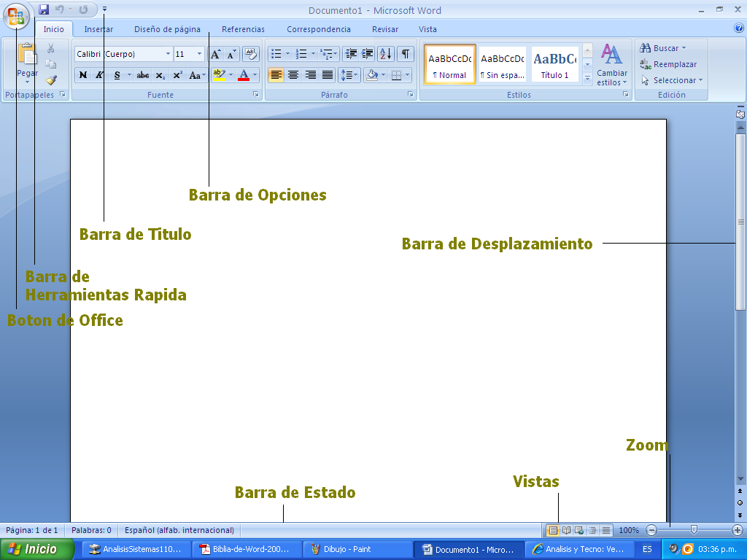Image resolution: width=747 pixels, height=560 pixels.
Task: Center the text alignment
Action: [293, 74]
